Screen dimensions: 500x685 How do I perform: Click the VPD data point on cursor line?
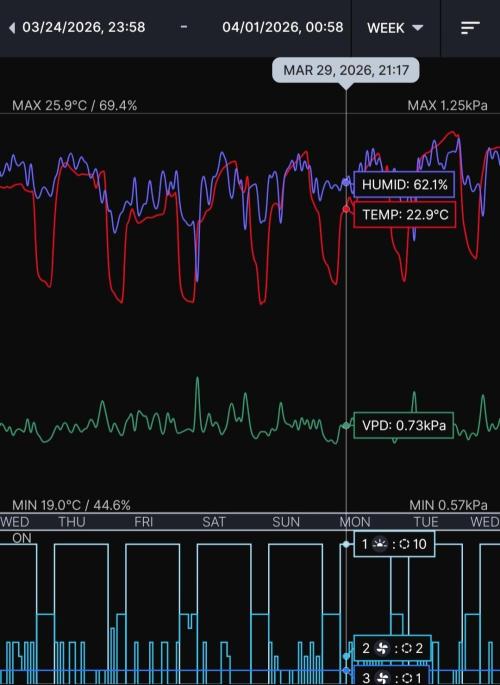[346, 425]
